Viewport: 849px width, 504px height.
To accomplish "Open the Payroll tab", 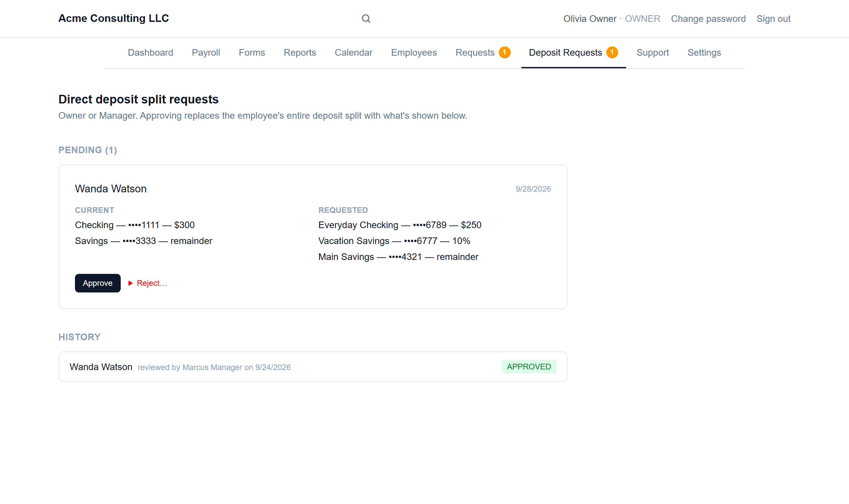I will [x=206, y=53].
